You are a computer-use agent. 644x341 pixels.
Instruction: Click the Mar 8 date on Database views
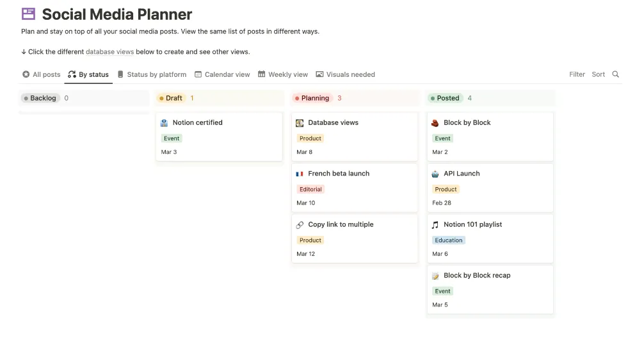(304, 152)
